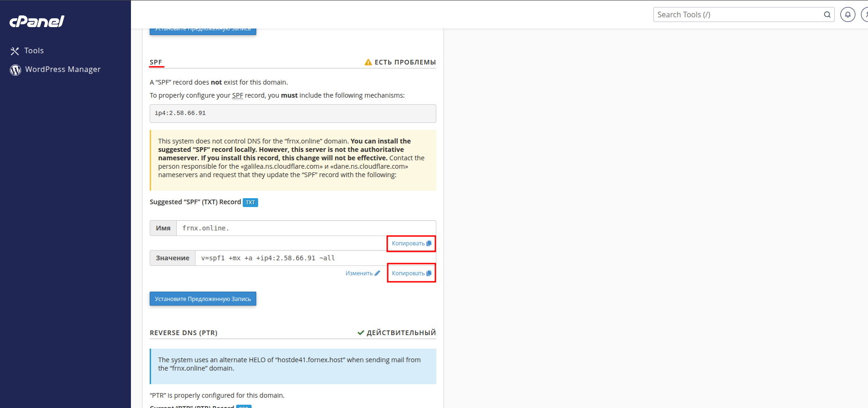Click the magnifier icon in the search box

pos(827,14)
